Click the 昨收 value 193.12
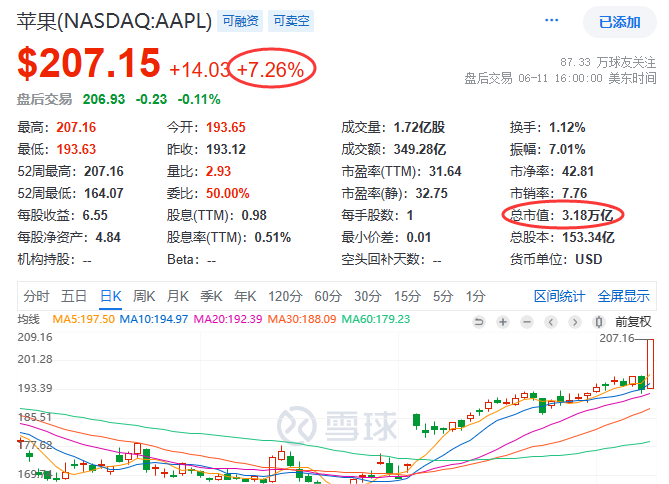669x484 pixels. tap(226, 149)
